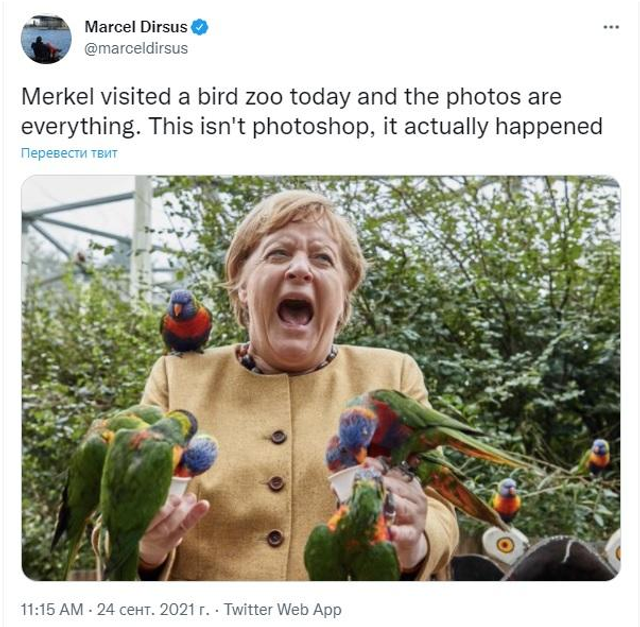Click the blue verified badge
This screenshot has height=627, width=640.
pyautogui.click(x=200, y=27)
